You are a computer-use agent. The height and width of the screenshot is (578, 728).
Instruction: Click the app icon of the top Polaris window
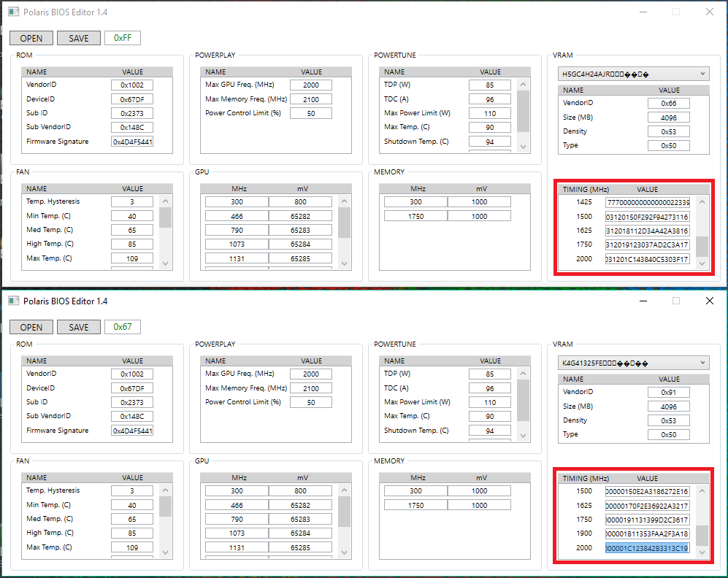point(13,12)
